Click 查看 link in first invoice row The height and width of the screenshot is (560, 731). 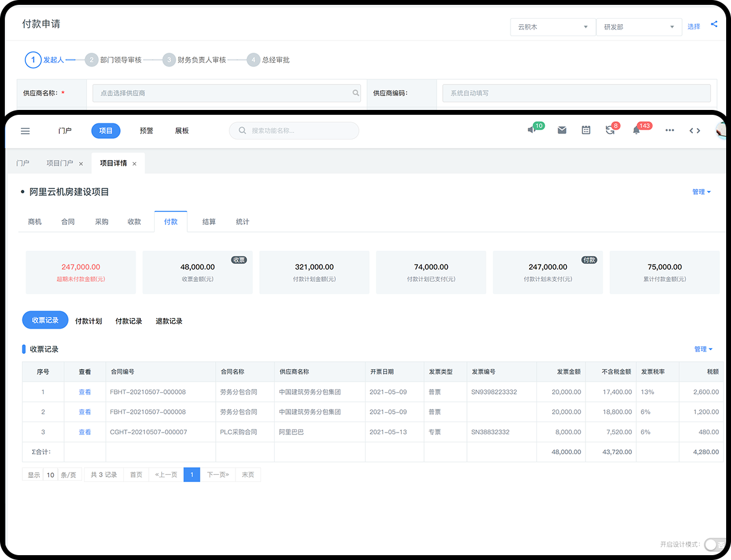85,392
